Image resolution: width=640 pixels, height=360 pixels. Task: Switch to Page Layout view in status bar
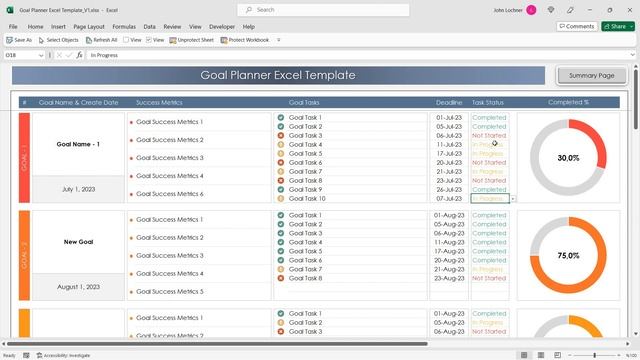541,355
